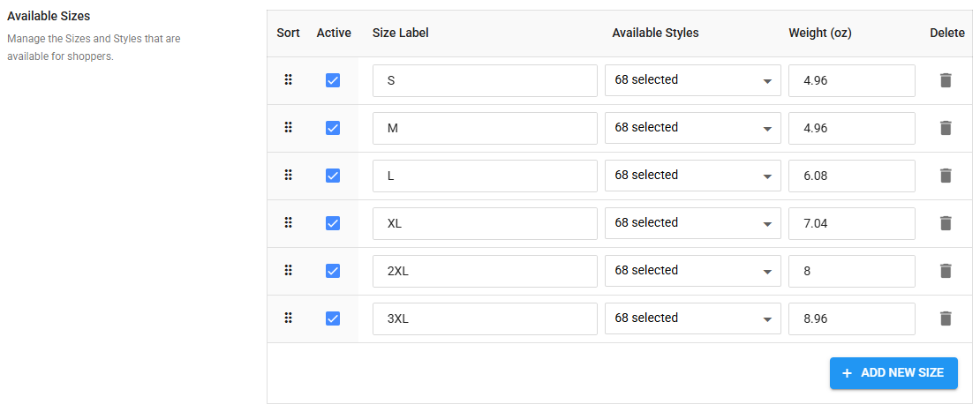The image size is (980, 412).
Task: Click trash icon in 2XL row
Action: coord(946,271)
